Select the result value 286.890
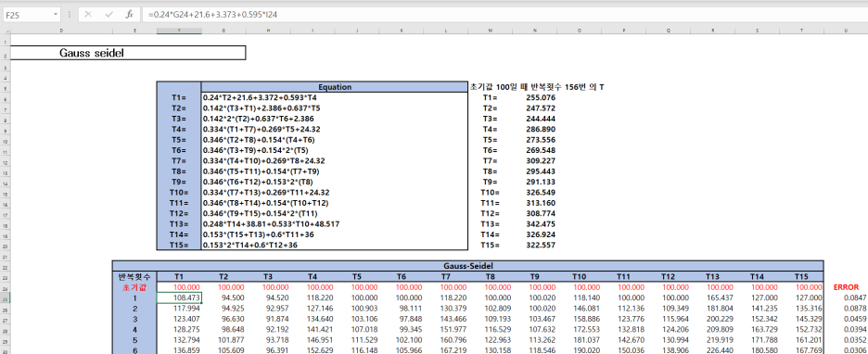 tap(541, 129)
